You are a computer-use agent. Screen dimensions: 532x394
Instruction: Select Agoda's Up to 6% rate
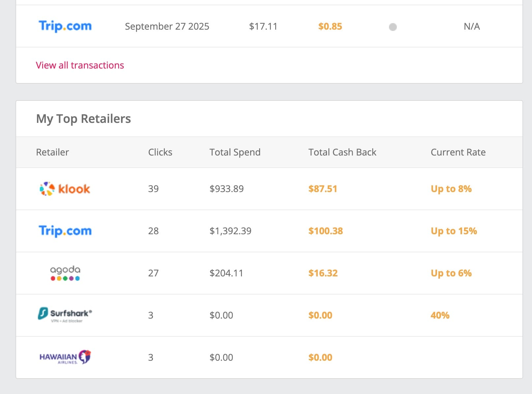coord(451,273)
